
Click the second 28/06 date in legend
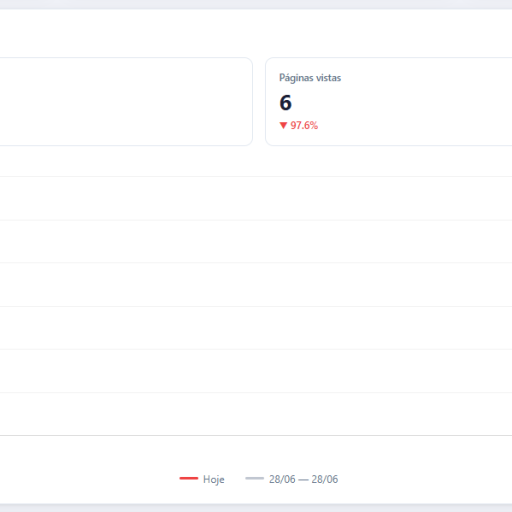coord(325,479)
